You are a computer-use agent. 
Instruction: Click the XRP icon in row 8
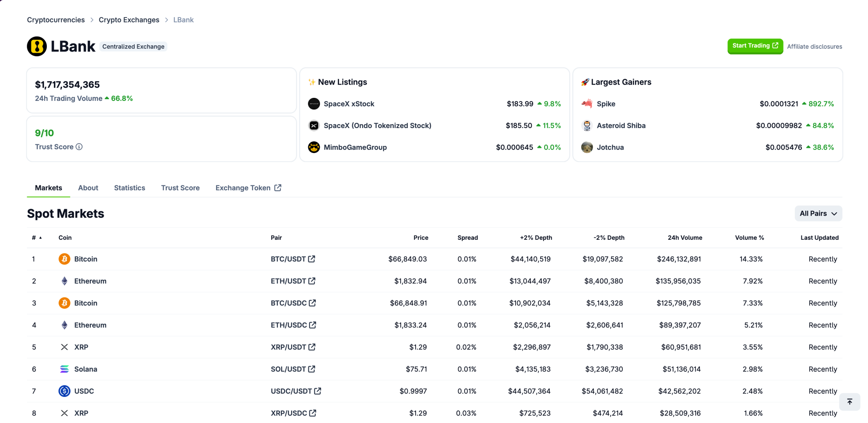pos(64,413)
